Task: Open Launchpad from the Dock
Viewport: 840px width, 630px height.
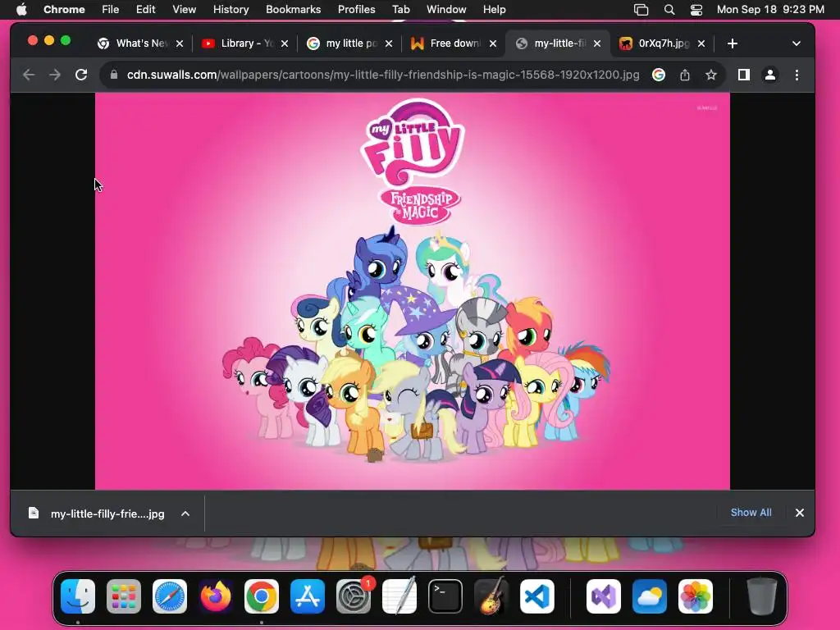Action: tap(124, 596)
